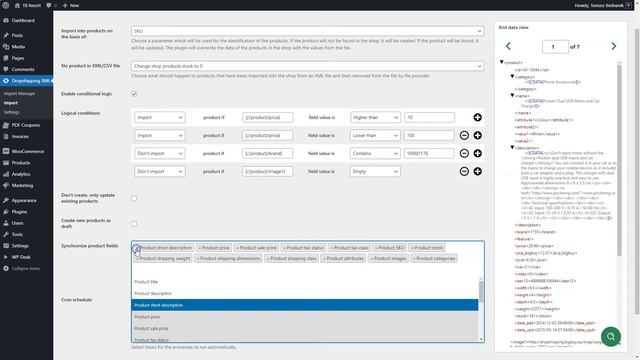Collapse the product node in XML tree
640x360 pixels.
pos(502,62)
